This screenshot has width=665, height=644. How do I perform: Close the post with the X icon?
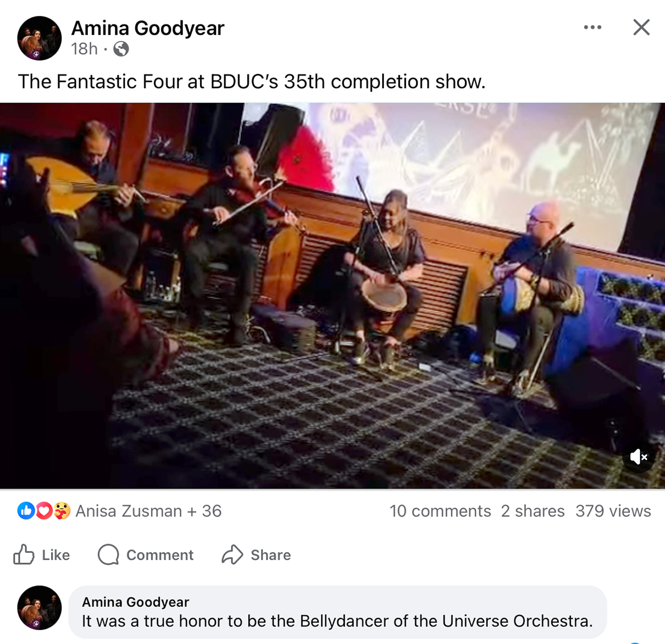pos(641,27)
